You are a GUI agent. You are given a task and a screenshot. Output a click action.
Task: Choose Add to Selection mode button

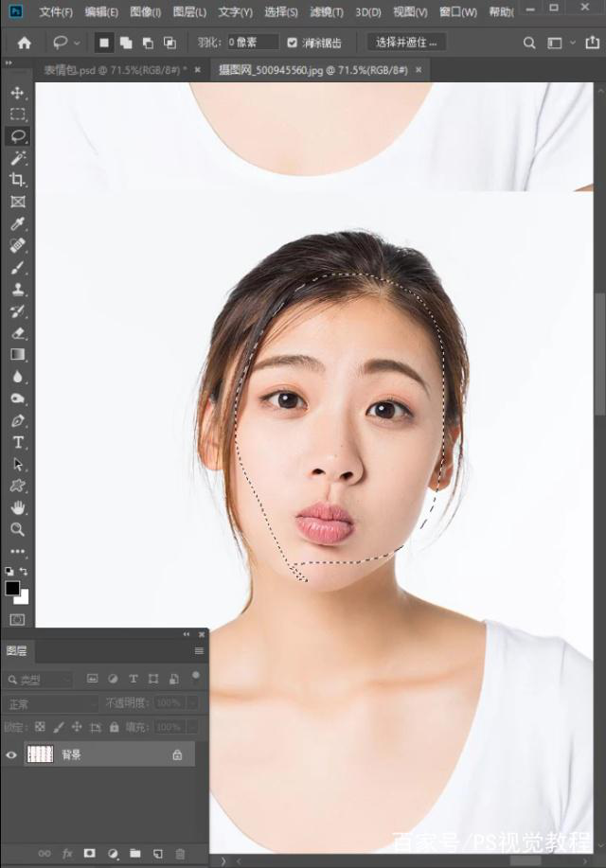pyautogui.click(x=126, y=43)
